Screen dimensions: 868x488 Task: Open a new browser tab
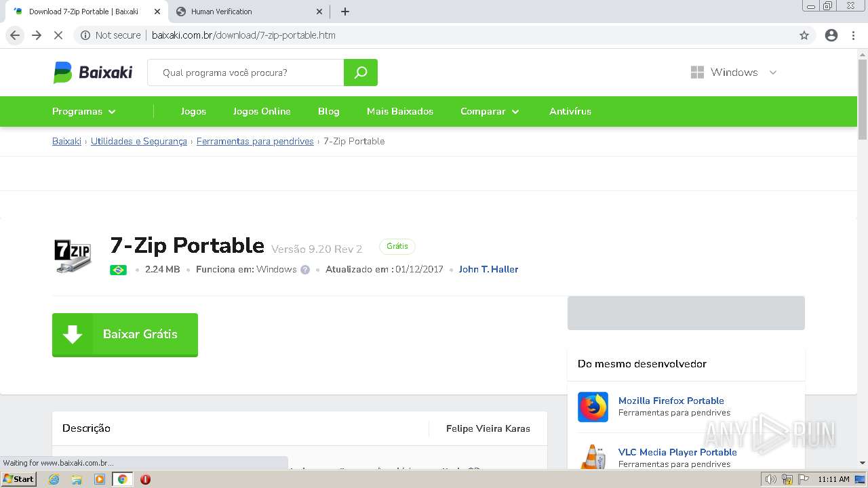tap(345, 12)
